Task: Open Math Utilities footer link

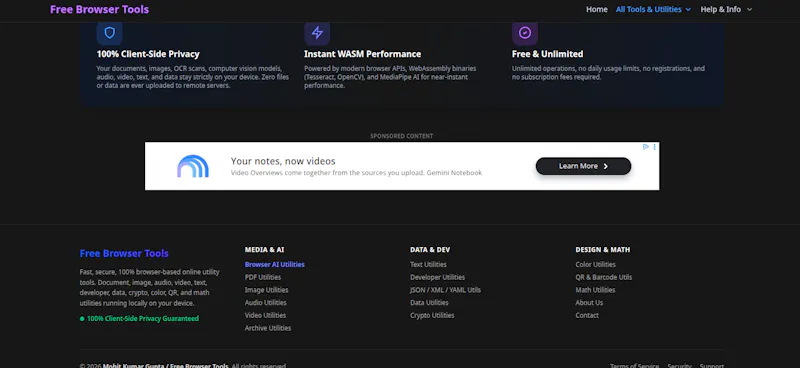Action: [x=595, y=290]
